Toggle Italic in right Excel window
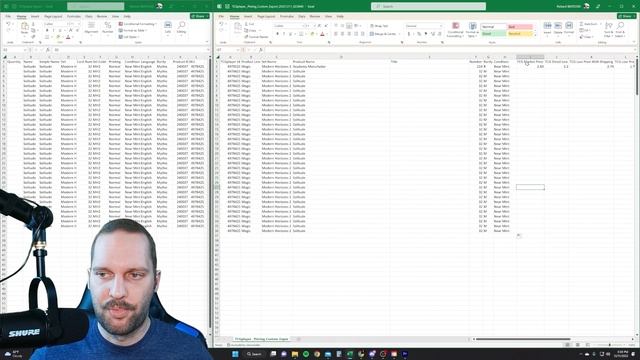 (x=284, y=34)
